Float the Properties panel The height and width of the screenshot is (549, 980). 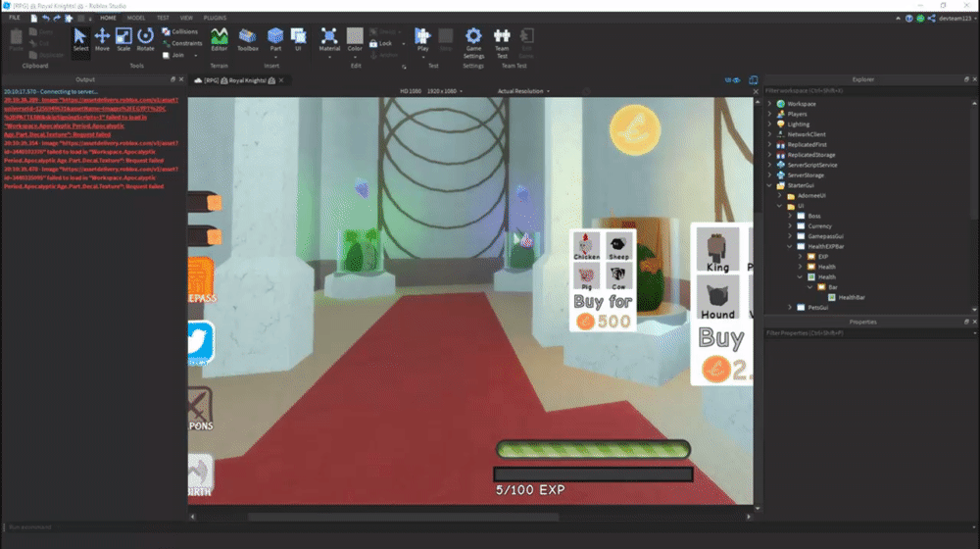click(x=966, y=322)
